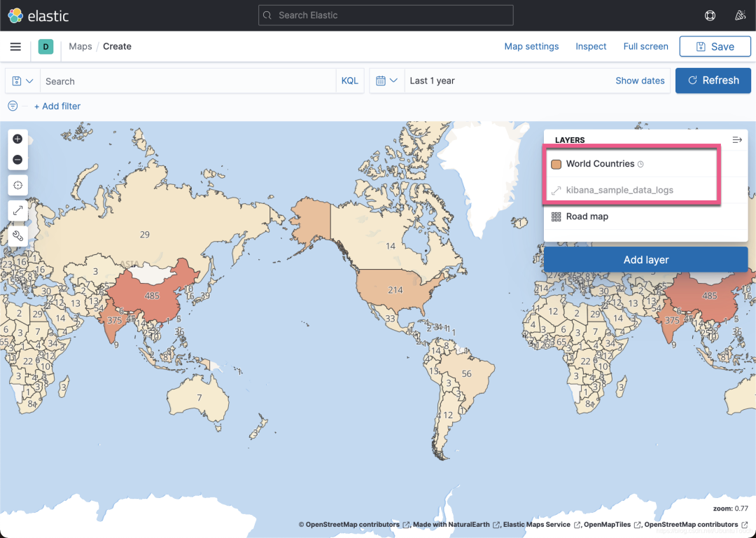Click United States labeled 214

(x=395, y=289)
